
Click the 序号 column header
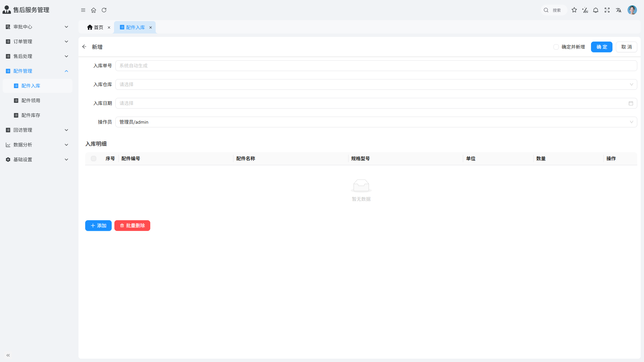(x=110, y=159)
